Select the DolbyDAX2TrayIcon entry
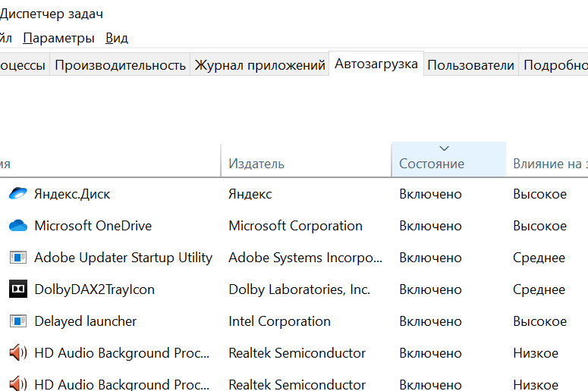588x391 pixels. point(94,289)
